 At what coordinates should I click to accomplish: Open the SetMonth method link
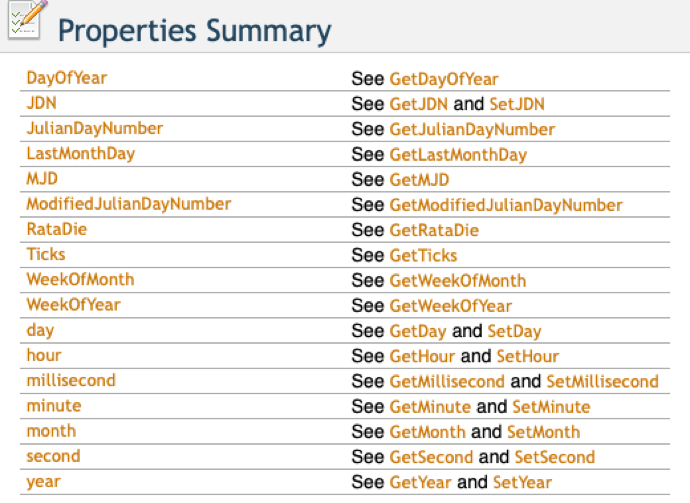(543, 432)
